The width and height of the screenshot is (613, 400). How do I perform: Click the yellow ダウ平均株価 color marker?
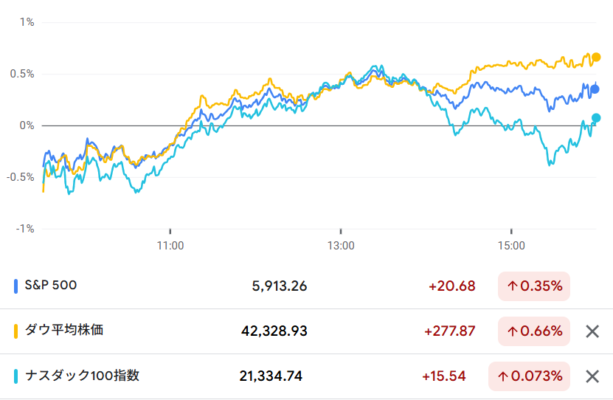pos(15,331)
